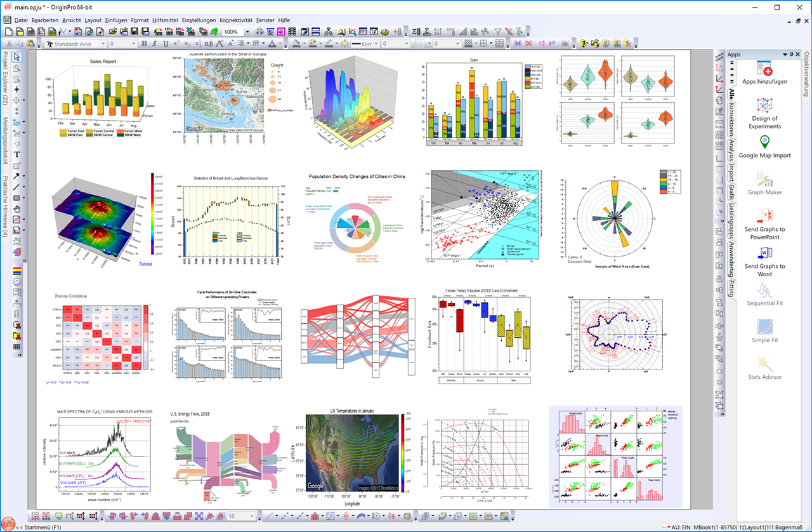Select the Text tool
This screenshot has height=532, width=812.
[17, 154]
